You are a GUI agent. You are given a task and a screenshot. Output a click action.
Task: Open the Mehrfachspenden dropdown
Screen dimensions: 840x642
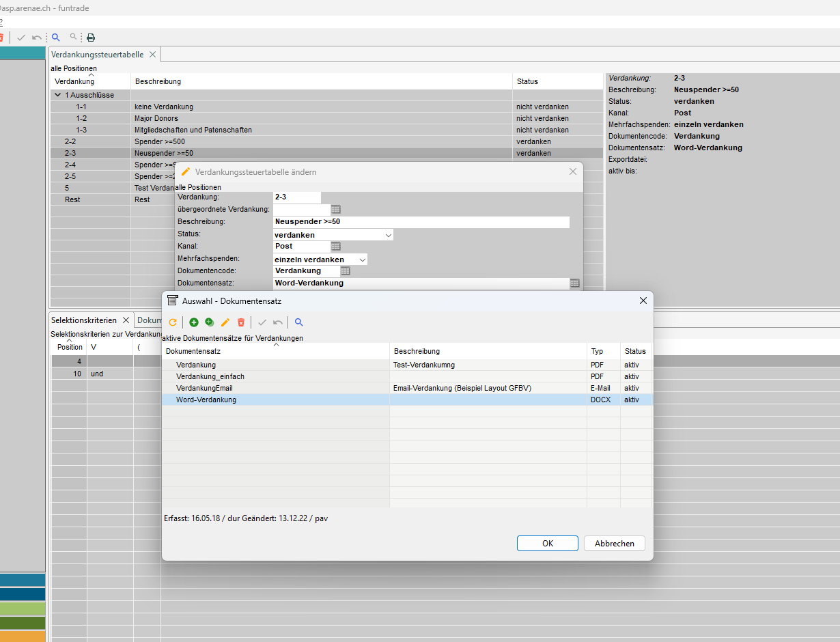(x=362, y=260)
